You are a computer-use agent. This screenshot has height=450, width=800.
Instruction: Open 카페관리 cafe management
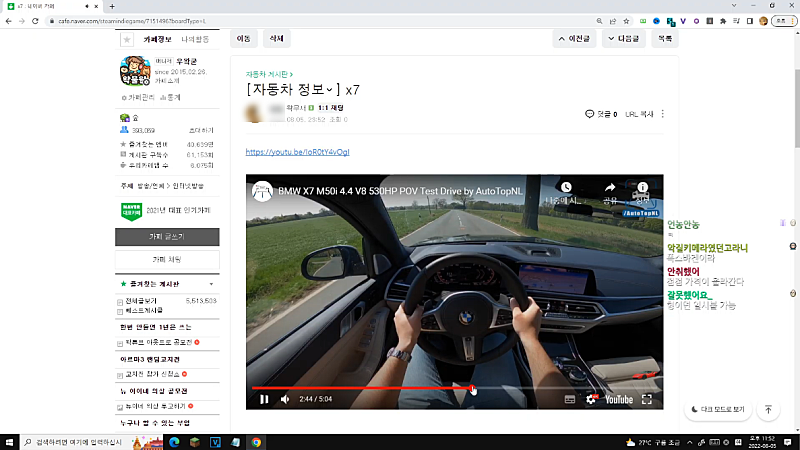point(138,97)
